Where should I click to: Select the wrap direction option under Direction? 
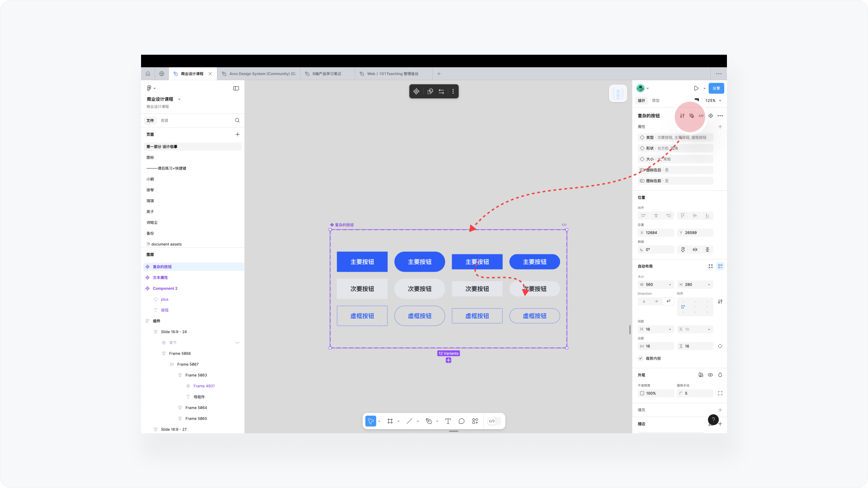668,301
